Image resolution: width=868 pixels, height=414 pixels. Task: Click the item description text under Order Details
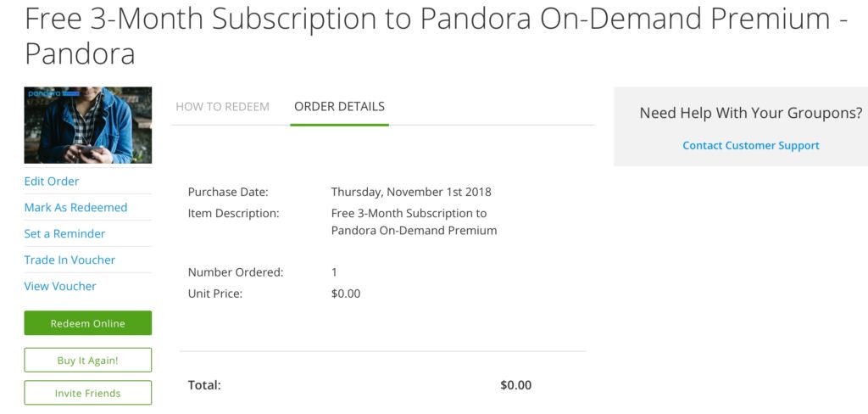[414, 221]
